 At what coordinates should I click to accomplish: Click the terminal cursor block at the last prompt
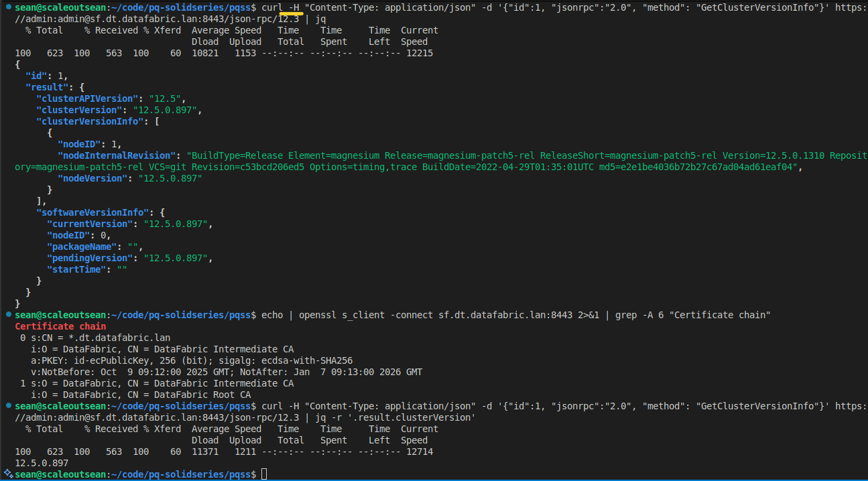[264, 474]
